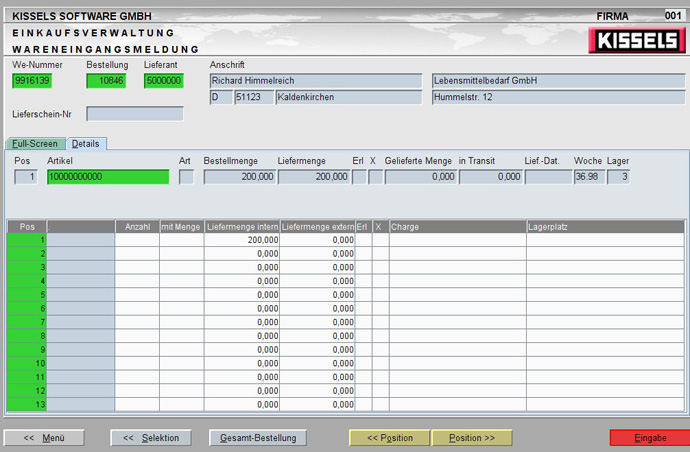Image resolution: width=690 pixels, height=452 pixels.
Task: Click the mit Menge cell in row 2
Action: [x=182, y=254]
